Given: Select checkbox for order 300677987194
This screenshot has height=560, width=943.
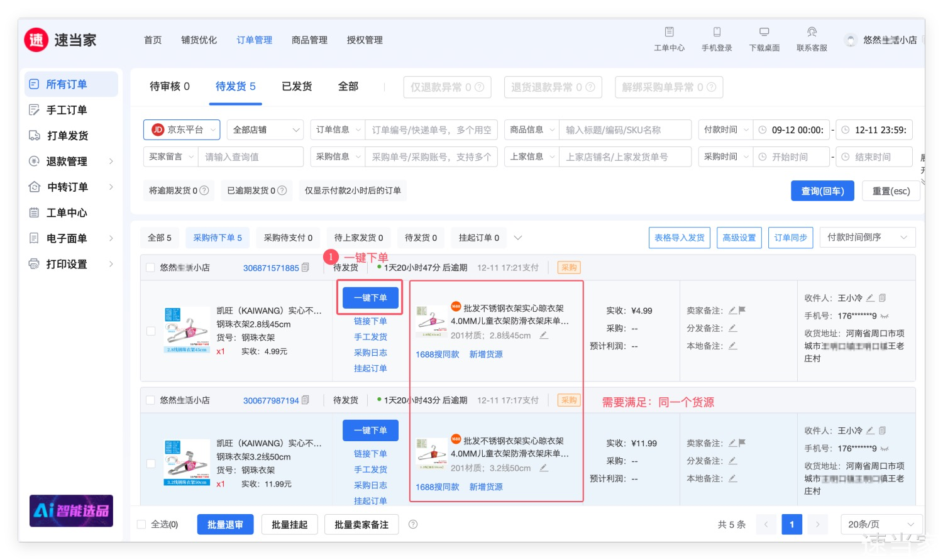Looking at the screenshot, I should click(150, 400).
